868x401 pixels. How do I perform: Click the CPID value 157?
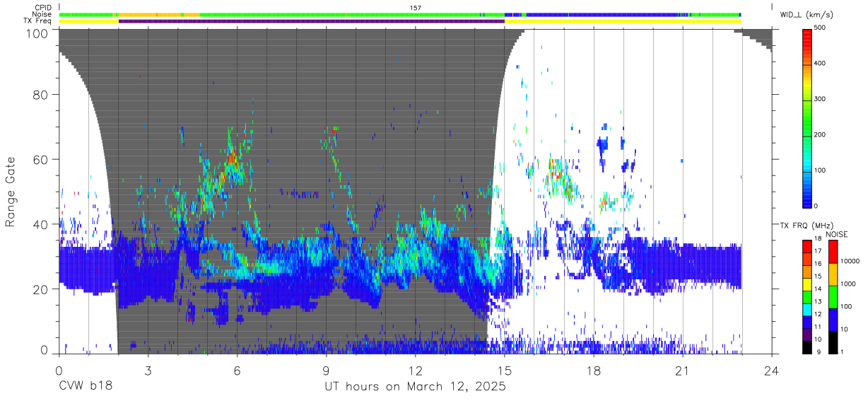tap(416, 7)
